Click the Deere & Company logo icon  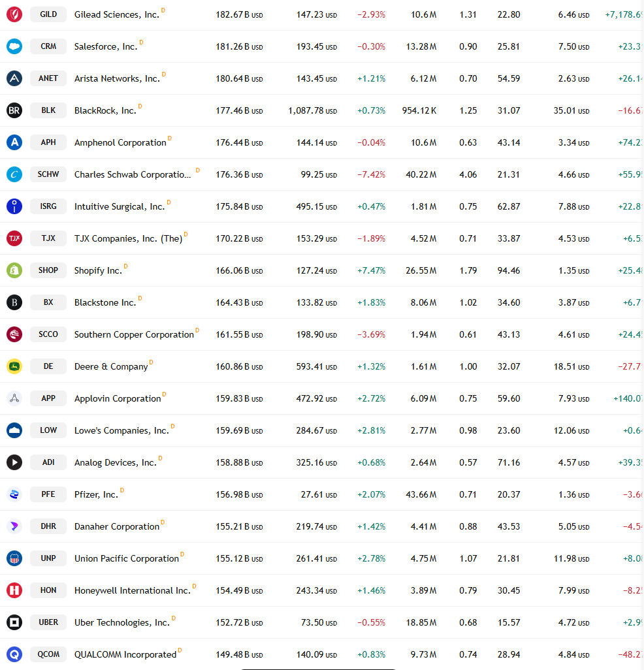[14, 366]
